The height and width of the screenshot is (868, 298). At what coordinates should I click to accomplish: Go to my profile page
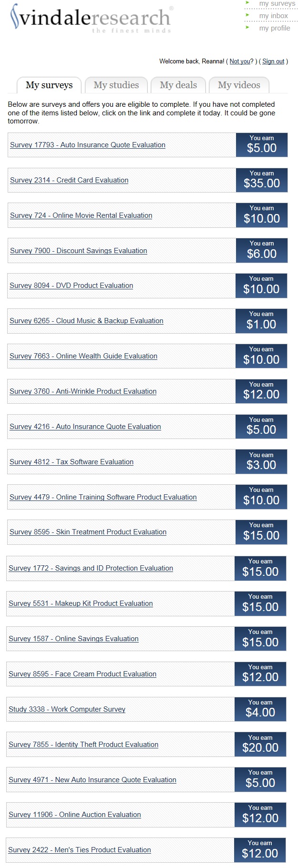[x=275, y=28]
